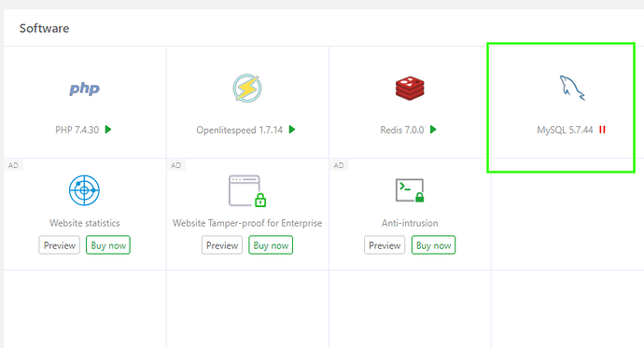Preview the Website statistics plugin
This screenshot has height=348, width=644.
[x=60, y=245]
